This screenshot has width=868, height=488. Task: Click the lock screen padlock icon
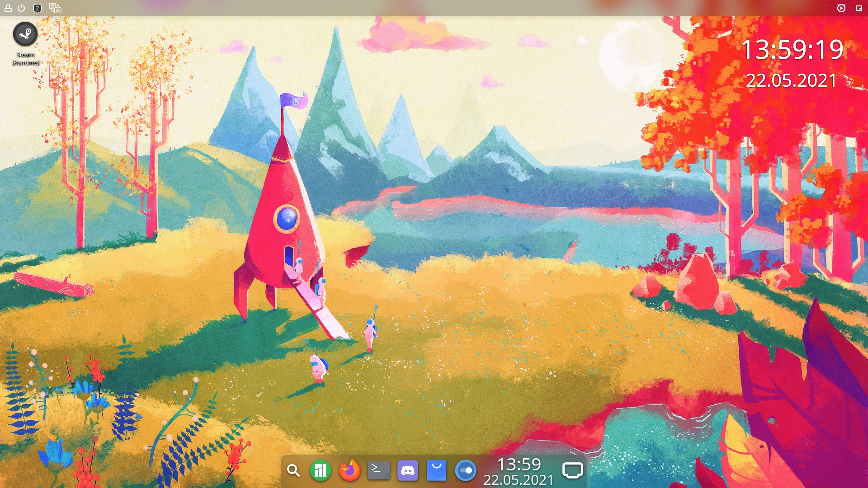(8, 8)
